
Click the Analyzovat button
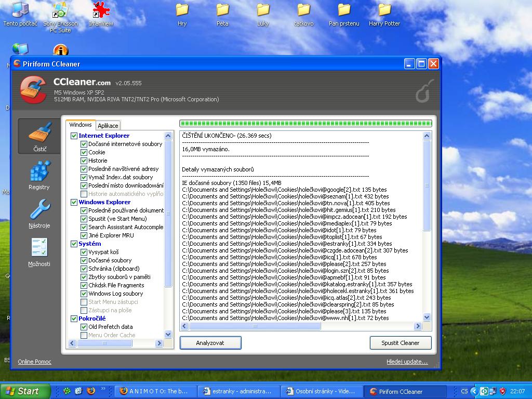pyautogui.click(x=210, y=342)
